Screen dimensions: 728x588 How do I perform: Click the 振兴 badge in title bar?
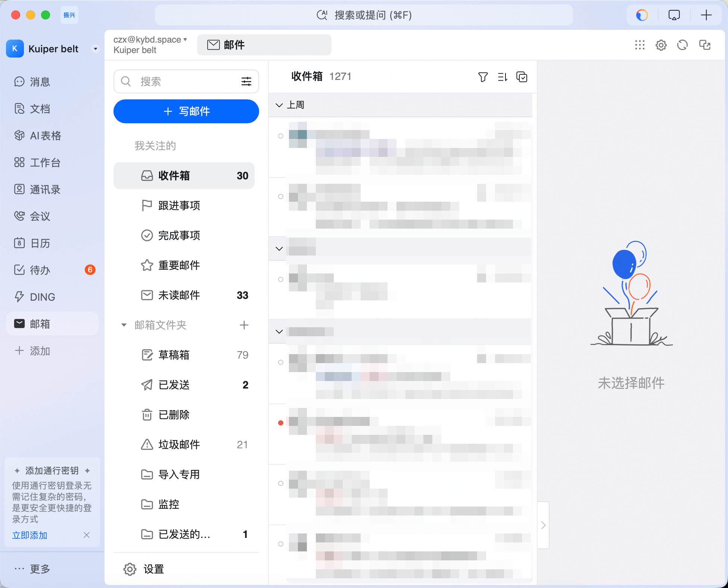[69, 15]
